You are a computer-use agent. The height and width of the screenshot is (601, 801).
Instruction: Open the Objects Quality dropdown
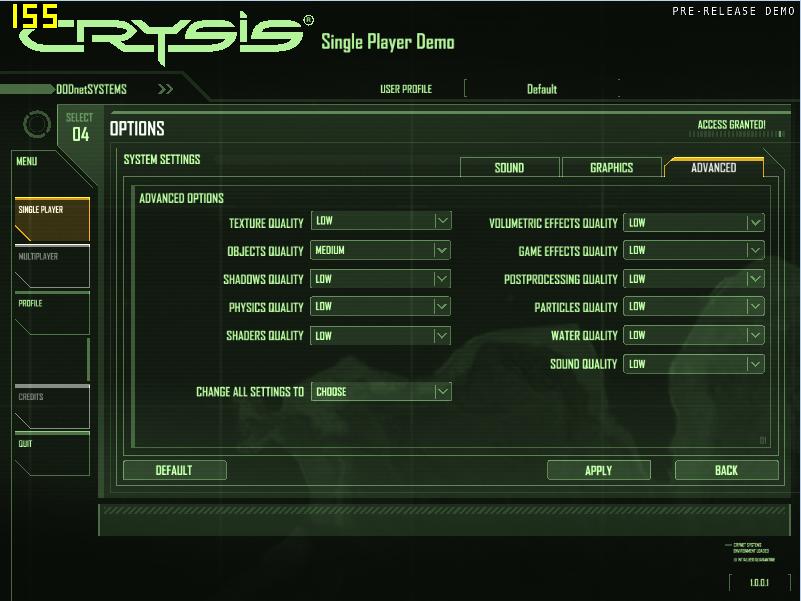pos(381,250)
